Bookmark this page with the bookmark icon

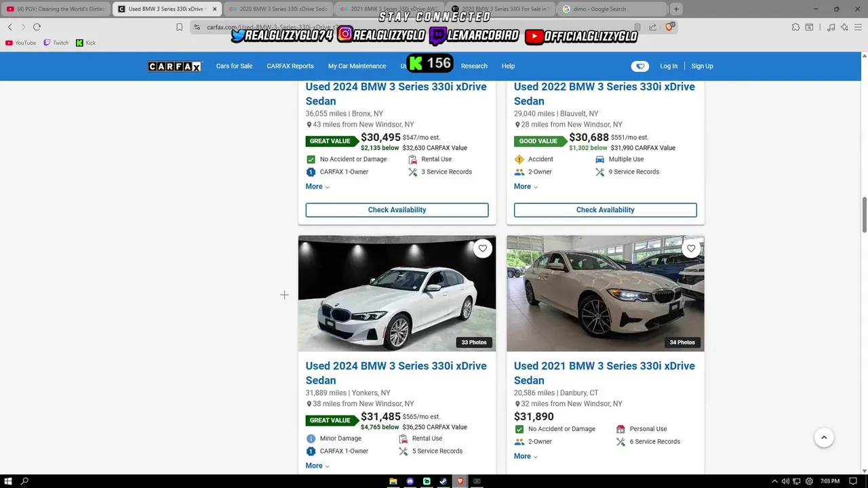click(x=179, y=27)
